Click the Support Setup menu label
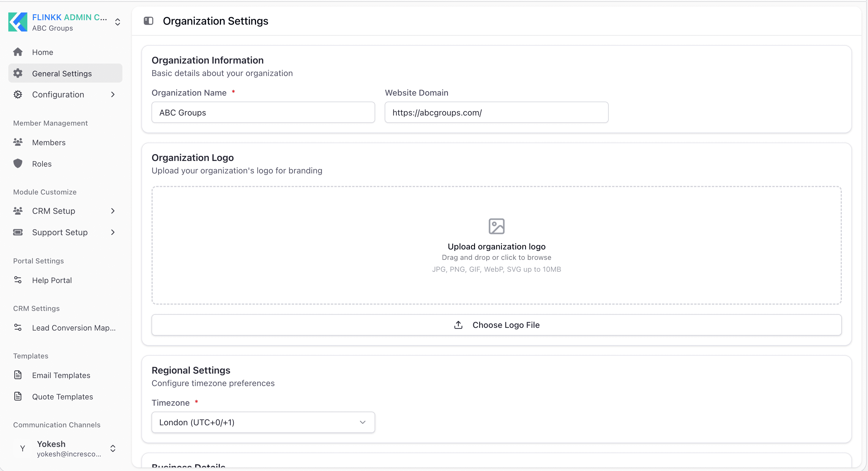 pos(60,232)
